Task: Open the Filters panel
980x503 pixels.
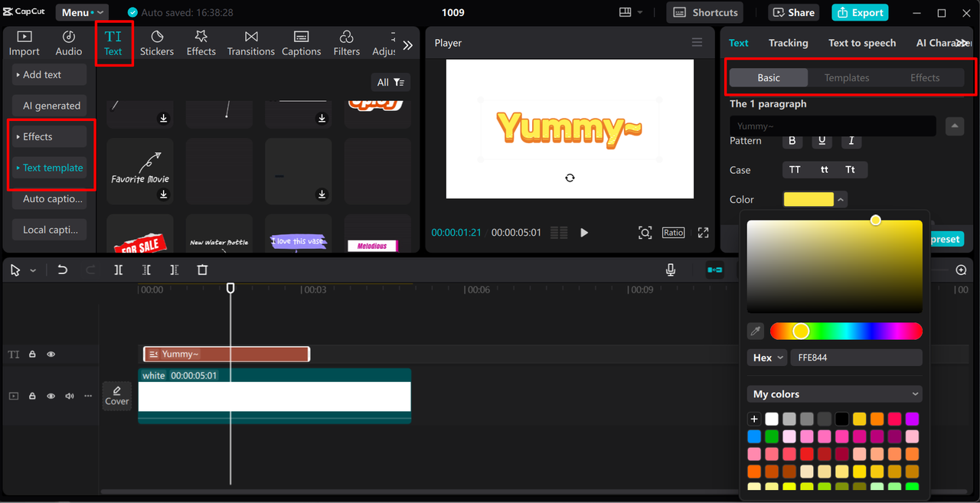Action: pos(346,44)
